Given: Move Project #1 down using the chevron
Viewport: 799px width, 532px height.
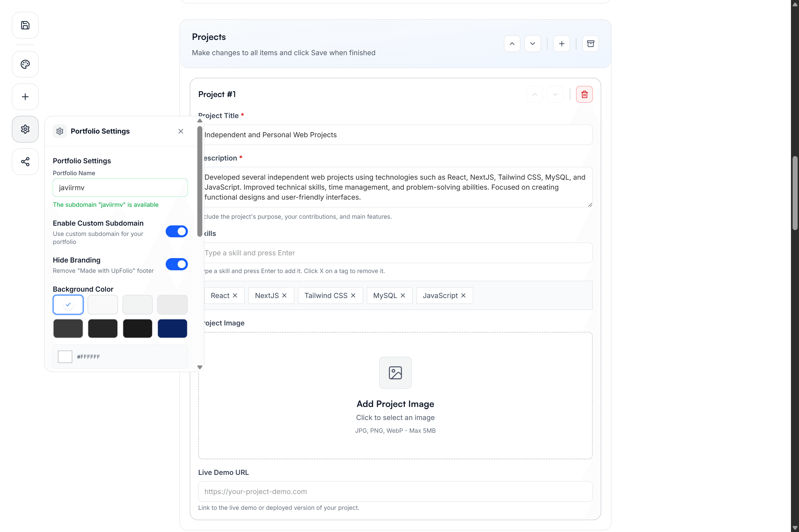Looking at the screenshot, I should 555,94.
